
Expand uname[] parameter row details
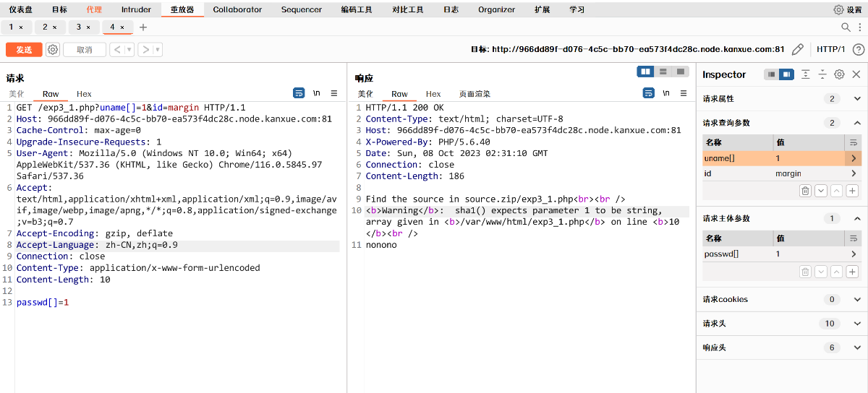coord(854,158)
